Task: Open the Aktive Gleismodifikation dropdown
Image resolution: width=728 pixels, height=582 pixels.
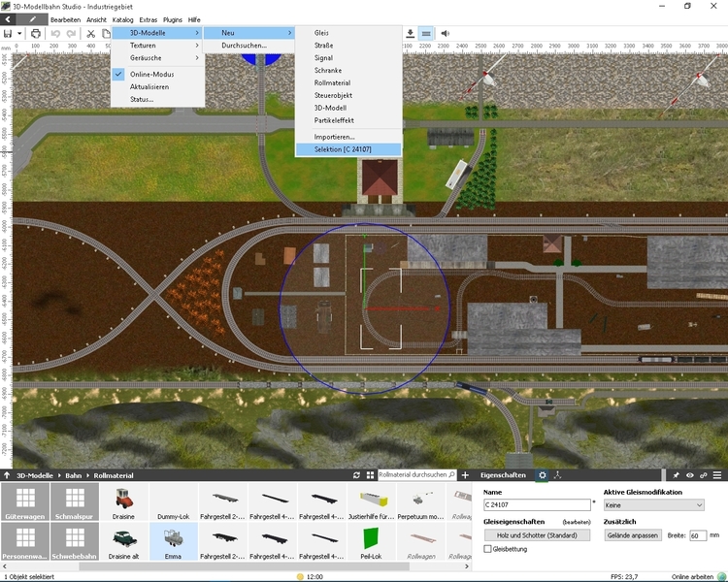Action: pyautogui.click(x=653, y=504)
